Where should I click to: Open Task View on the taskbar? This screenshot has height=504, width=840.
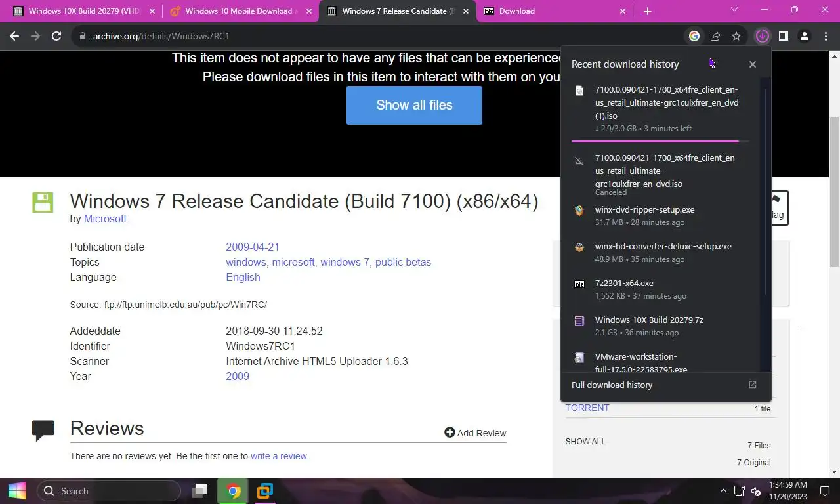click(x=199, y=491)
